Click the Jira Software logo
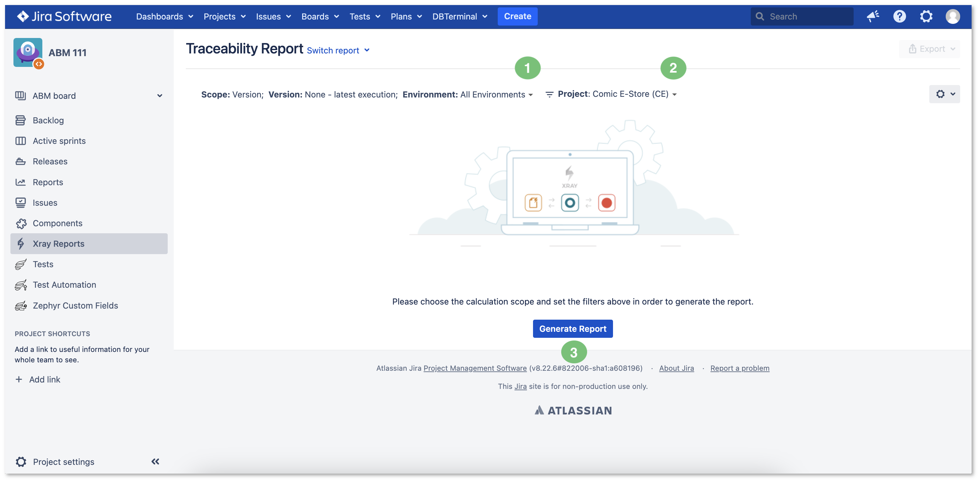980x482 pixels. coord(64,16)
